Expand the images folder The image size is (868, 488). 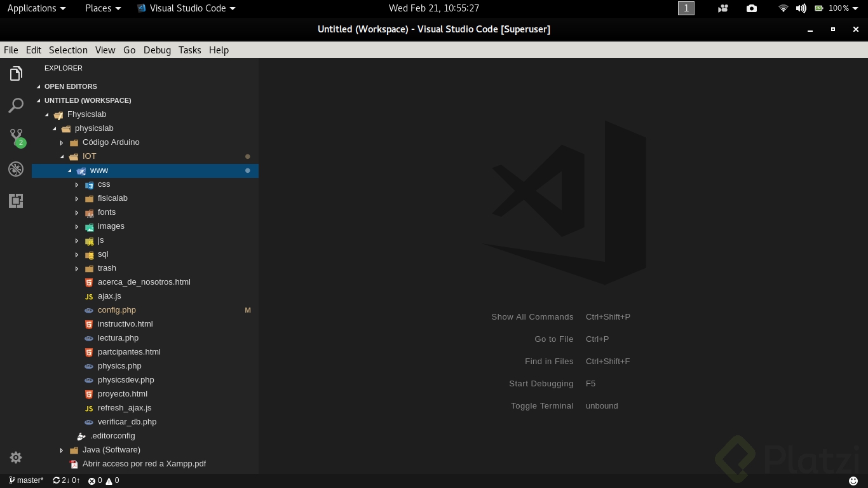click(x=145, y=226)
